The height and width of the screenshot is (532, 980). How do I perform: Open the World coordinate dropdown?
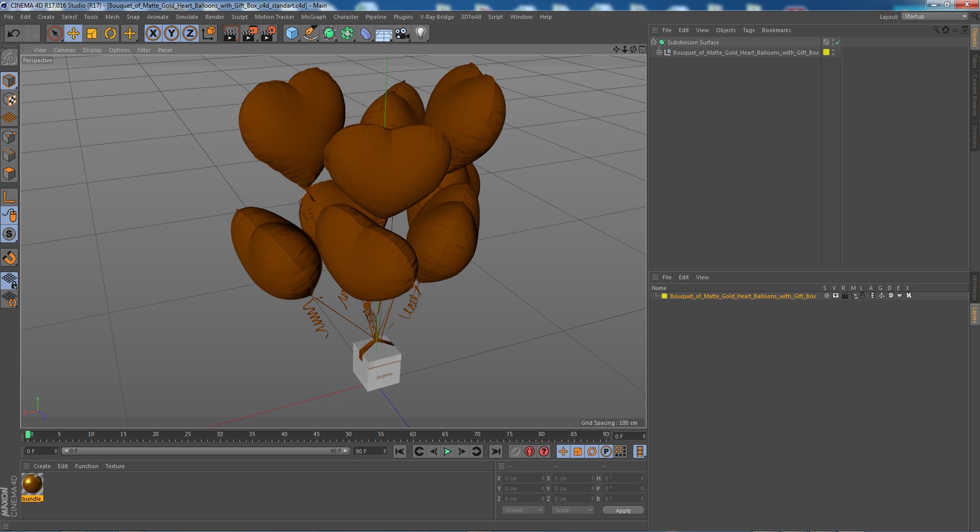[x=523, y=510]
